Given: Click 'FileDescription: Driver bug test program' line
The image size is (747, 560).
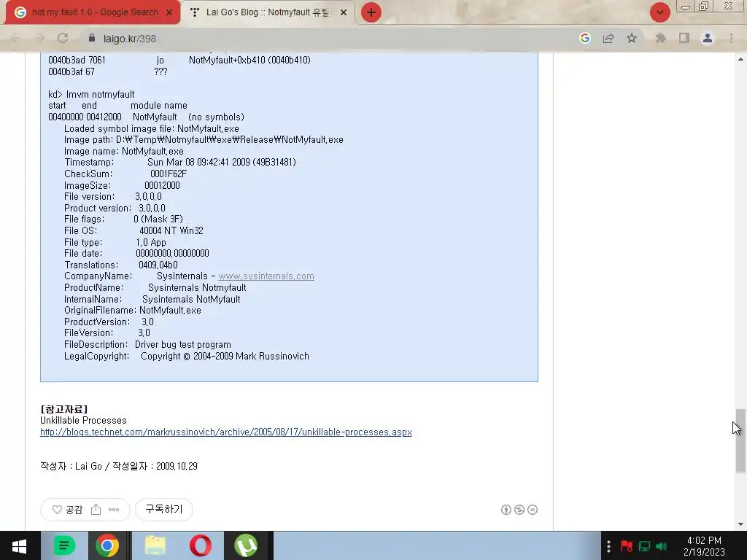Looking at the screenshot, I should coord(147,345).
